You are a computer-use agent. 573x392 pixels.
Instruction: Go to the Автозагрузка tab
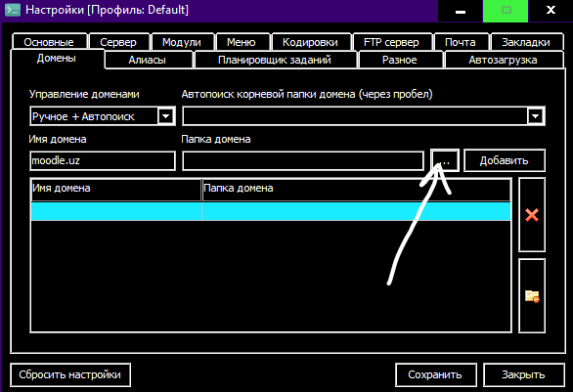click(504, 60)
